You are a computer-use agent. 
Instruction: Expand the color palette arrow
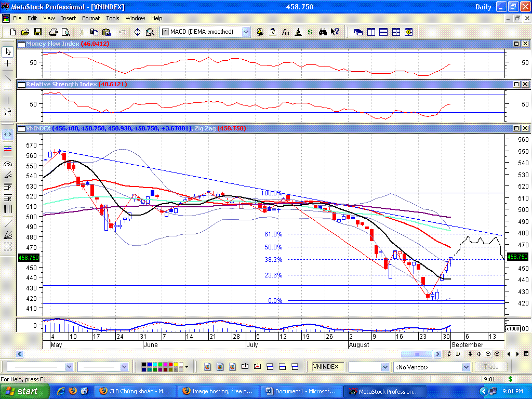(x=187, y=367)
